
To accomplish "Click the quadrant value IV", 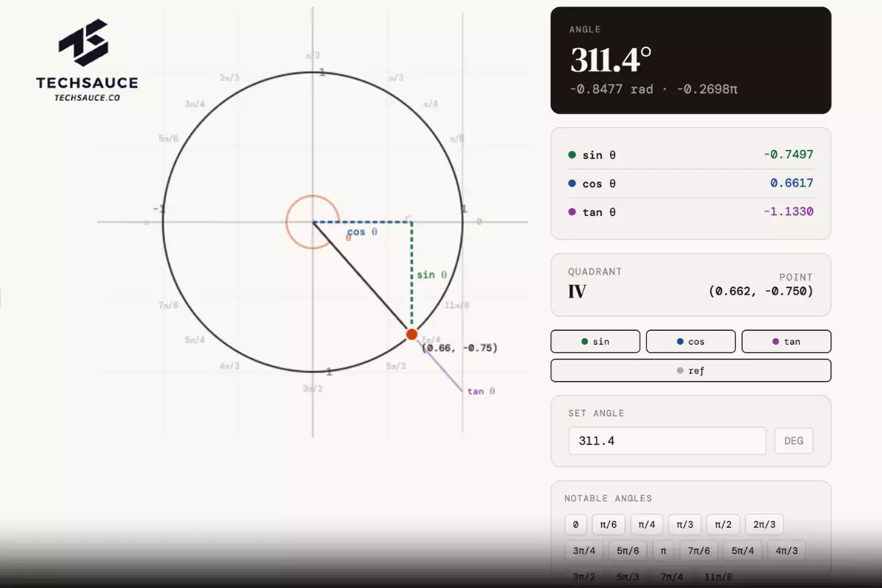I will coord(577,292).
